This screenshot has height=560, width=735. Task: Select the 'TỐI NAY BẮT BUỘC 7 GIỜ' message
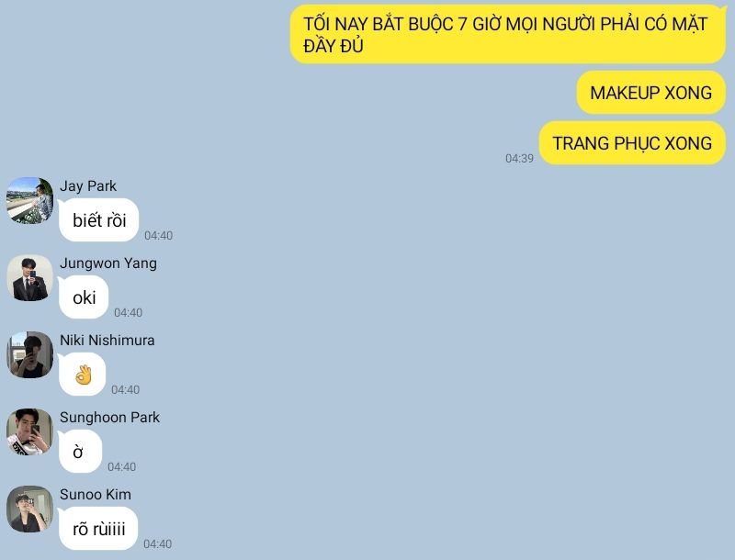tap(508, 34)
